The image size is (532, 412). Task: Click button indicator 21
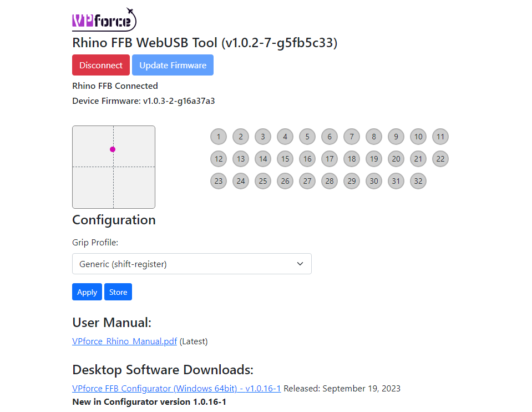click(x=418, y=159)
